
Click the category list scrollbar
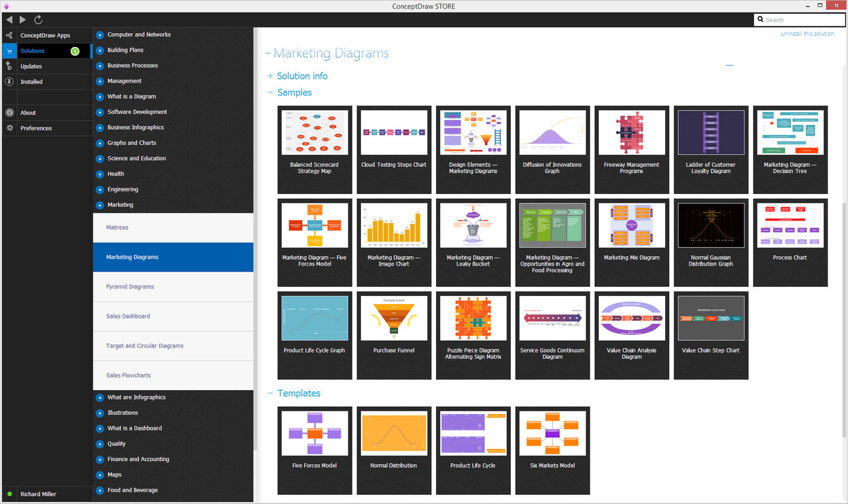pos(255,238)
